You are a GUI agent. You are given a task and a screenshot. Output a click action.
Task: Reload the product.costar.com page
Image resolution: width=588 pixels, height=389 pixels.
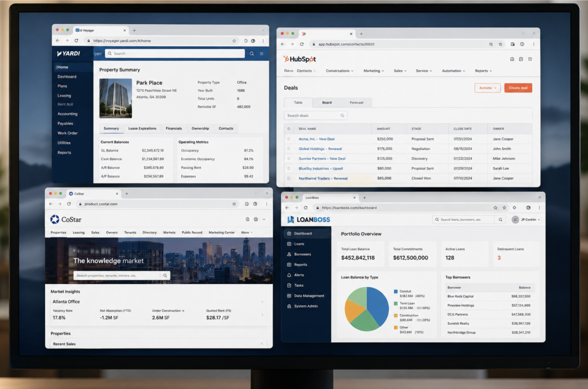[69, 204]
